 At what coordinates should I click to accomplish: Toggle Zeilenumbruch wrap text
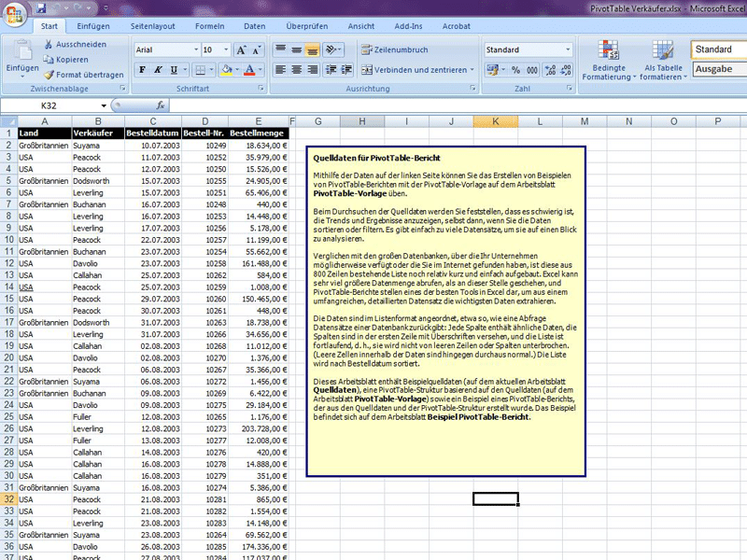pyautogui.click(x=394, y=49)
